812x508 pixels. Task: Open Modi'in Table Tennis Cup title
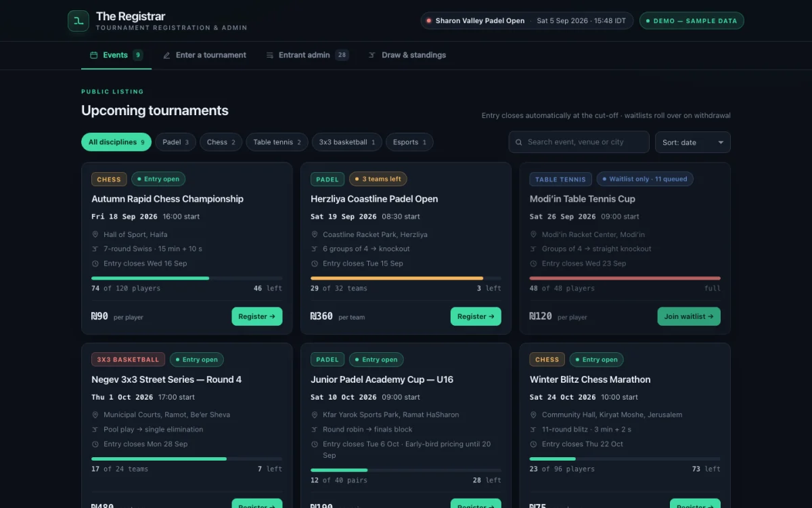pos(583,199)
